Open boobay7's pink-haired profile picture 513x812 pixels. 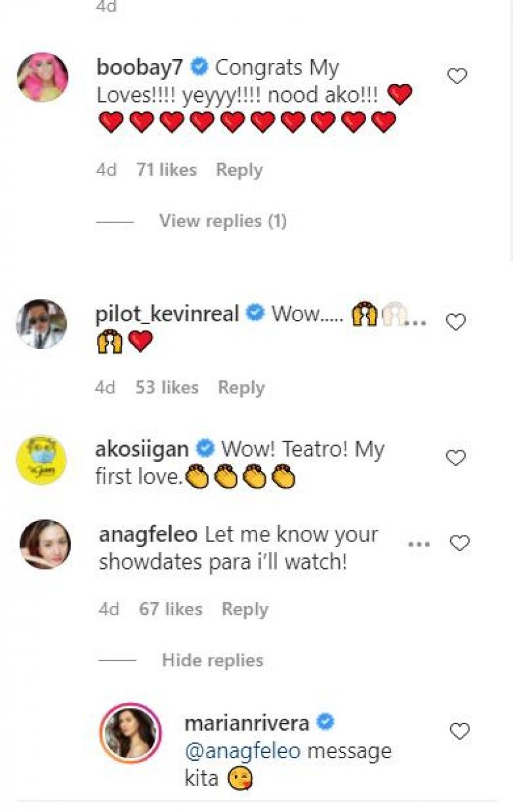42,77
